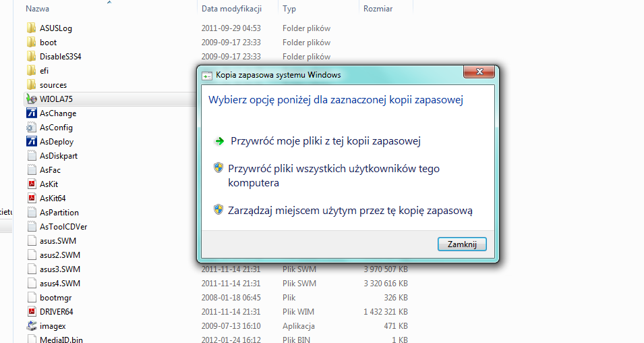
Task: Click the MediaID.bin file icon
Action: click(x=31, y=339)
